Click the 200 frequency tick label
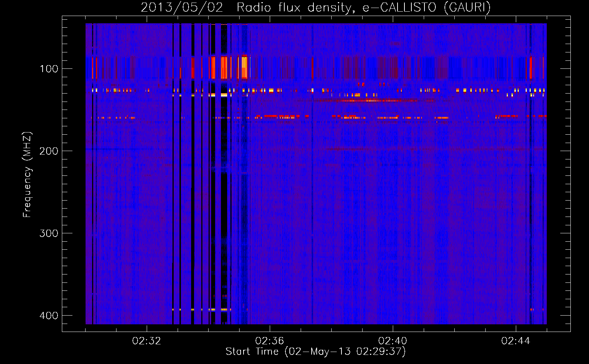 tap(49, 151)
